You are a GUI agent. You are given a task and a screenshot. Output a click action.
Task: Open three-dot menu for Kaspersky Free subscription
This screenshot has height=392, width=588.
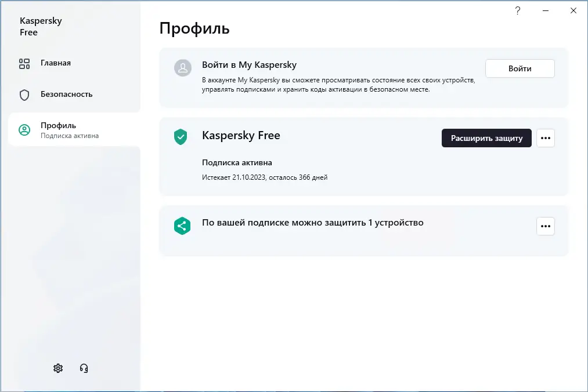(546, 138)
